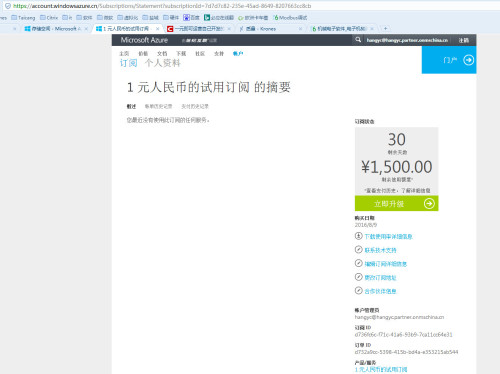
Task: Open 主页 in the Azure navigation menu
Action: [124, 54]
